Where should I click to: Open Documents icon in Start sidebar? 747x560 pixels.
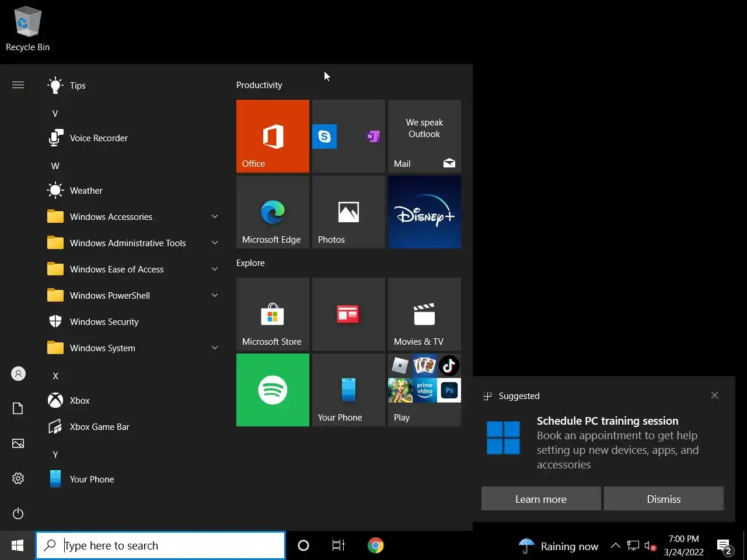tap(18, 408)
